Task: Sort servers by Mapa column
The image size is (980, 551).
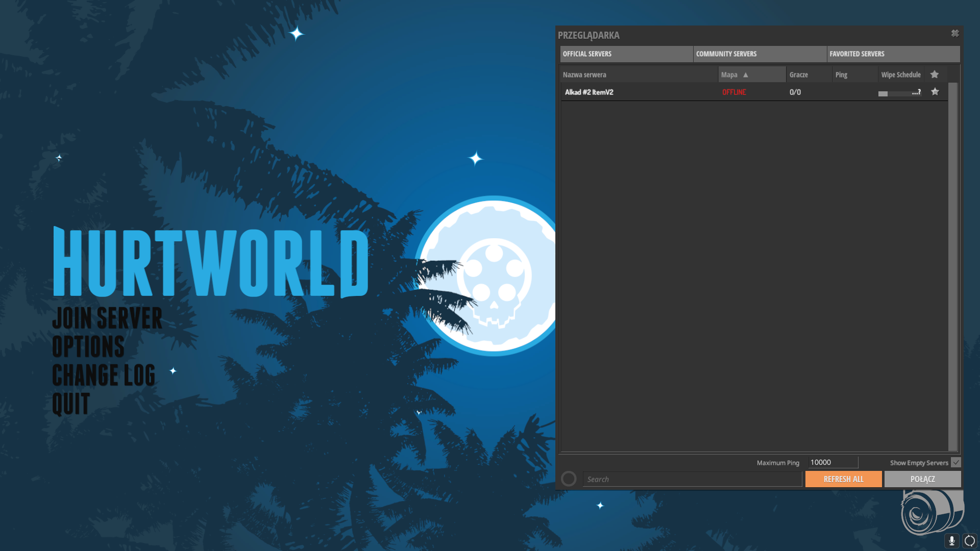Action: (752, 74)
